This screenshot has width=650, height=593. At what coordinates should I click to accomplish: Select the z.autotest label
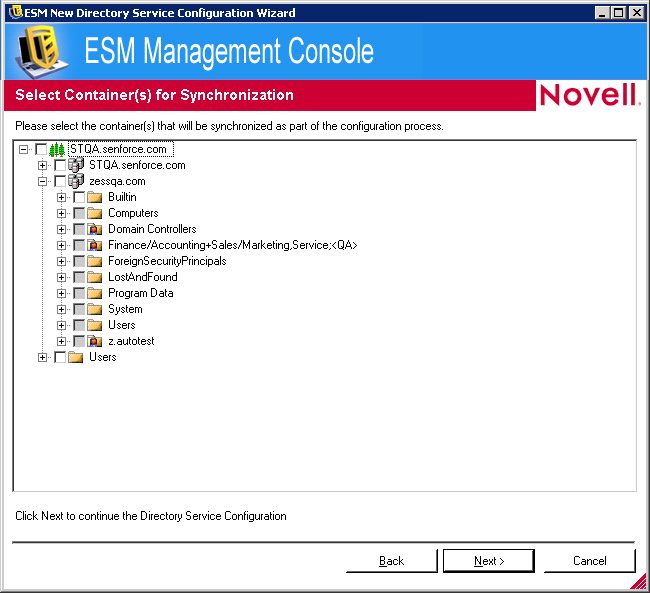pyautogui.click(x=131, y=341)
